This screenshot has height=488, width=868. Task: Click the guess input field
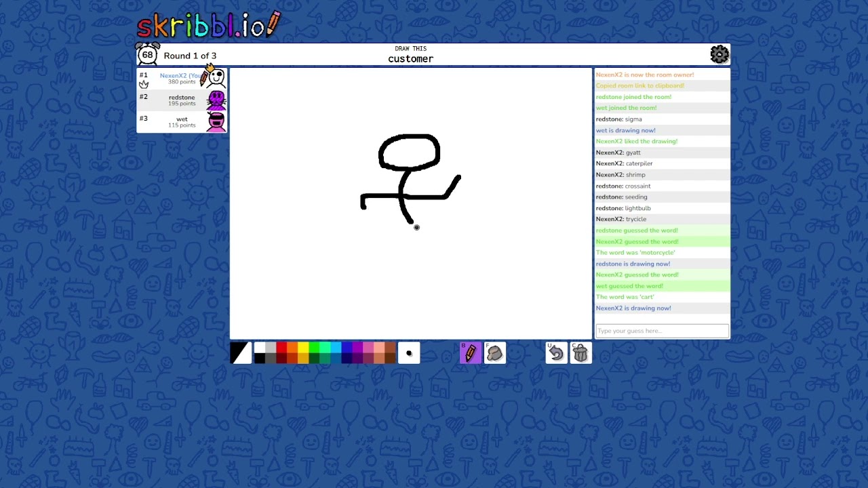(x=662, y=331)
